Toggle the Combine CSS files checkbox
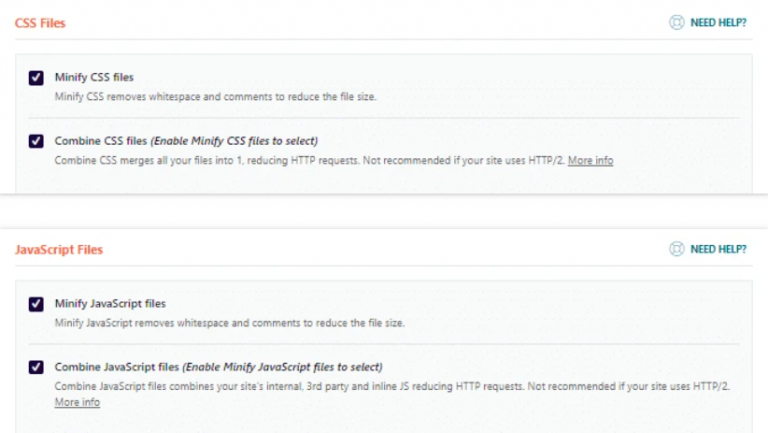768x433 pixels. (x=37, y=141)
